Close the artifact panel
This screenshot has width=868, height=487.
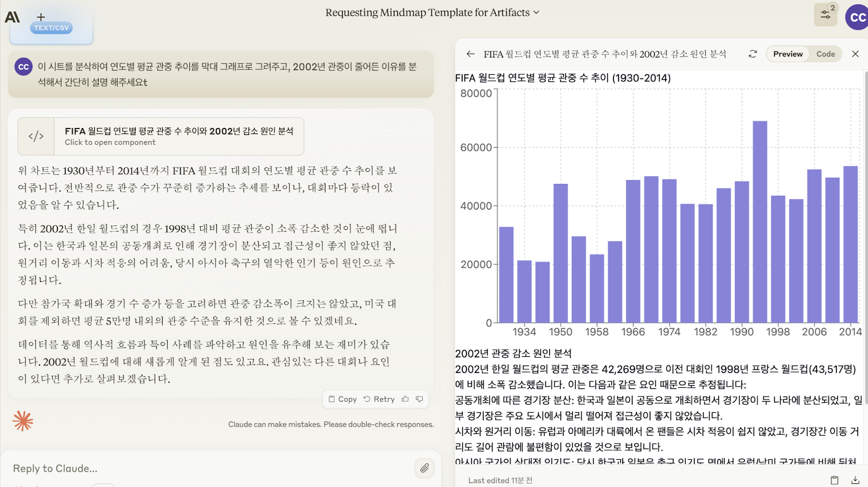point(855,54)
